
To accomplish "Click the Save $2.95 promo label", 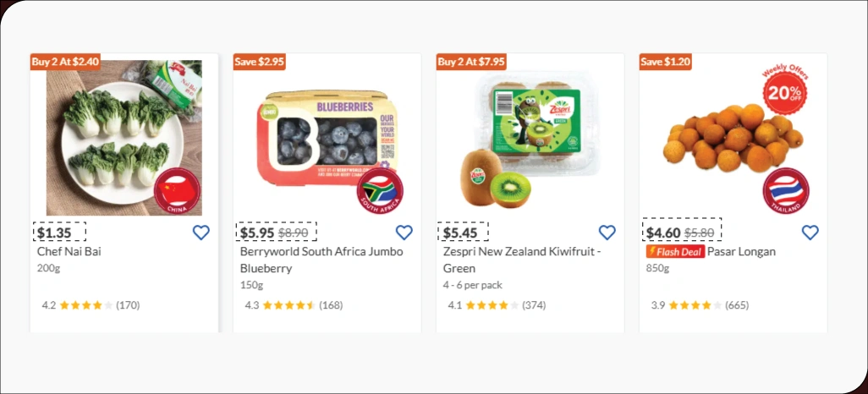I will (x=260, y=62).
